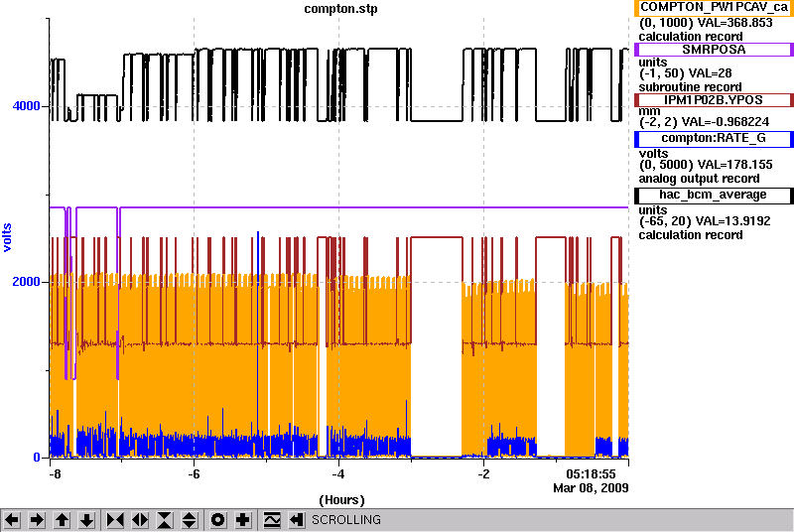
Task: Click the -2 hours x-axis tick label
Action: tap(483, 473)
